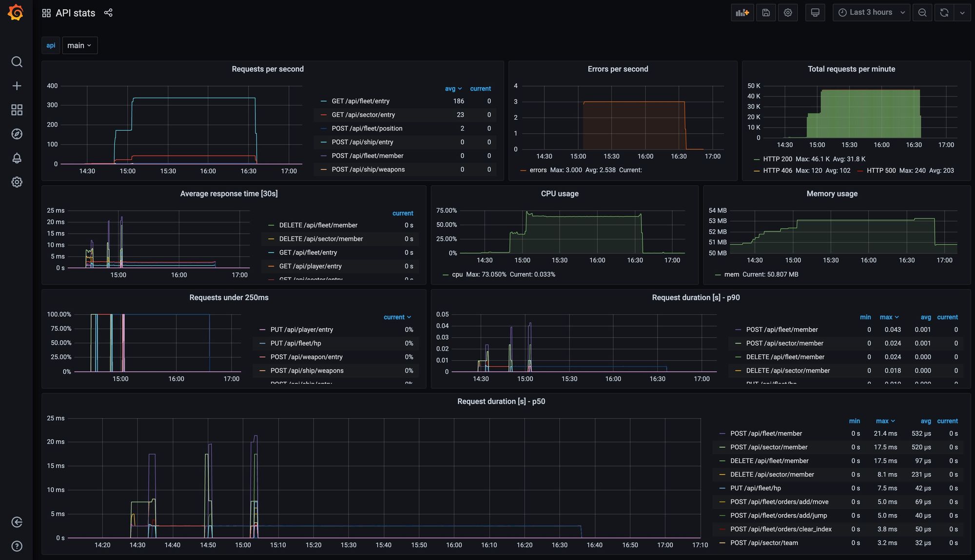Toggle HTTP 500 series in Total requests legend
This screenshot has width=975, height=560.
pyautogui.click(x=881, y=171)
